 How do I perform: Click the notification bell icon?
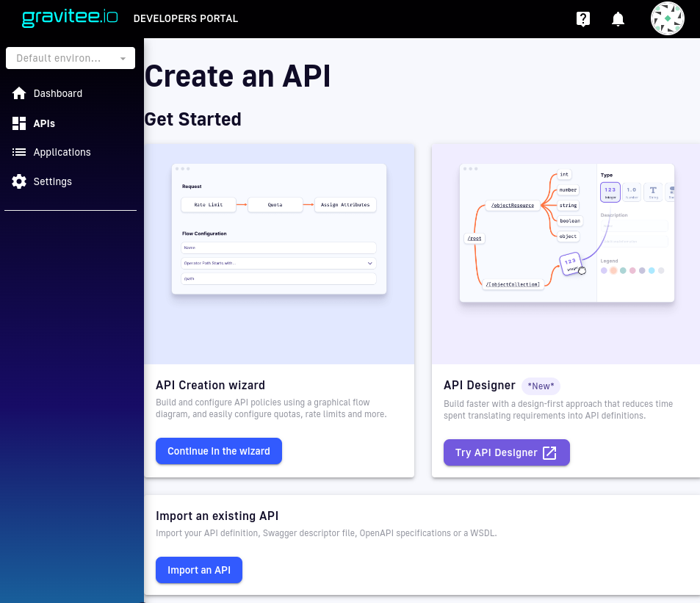tap(618, 18)
